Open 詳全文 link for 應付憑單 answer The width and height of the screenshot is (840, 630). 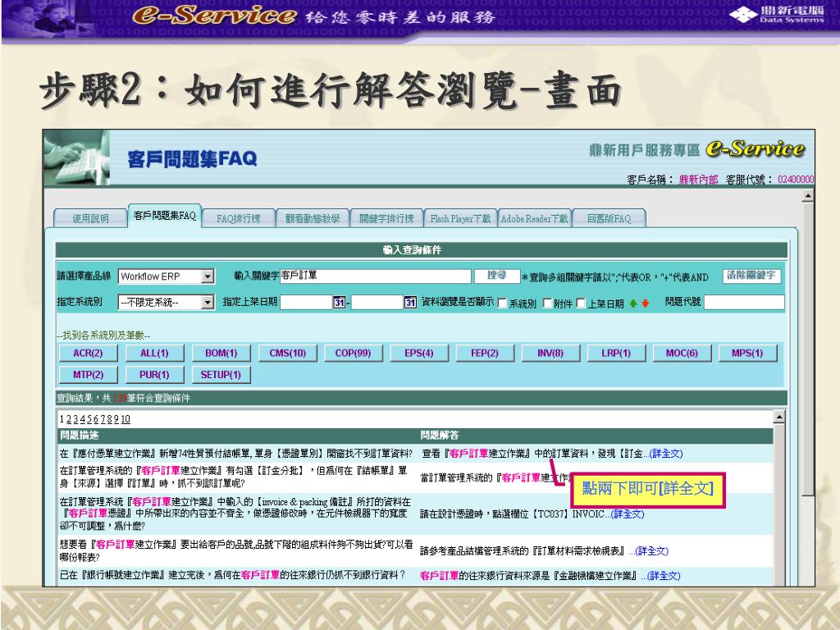pyautogui.click(x=666, y=454)
